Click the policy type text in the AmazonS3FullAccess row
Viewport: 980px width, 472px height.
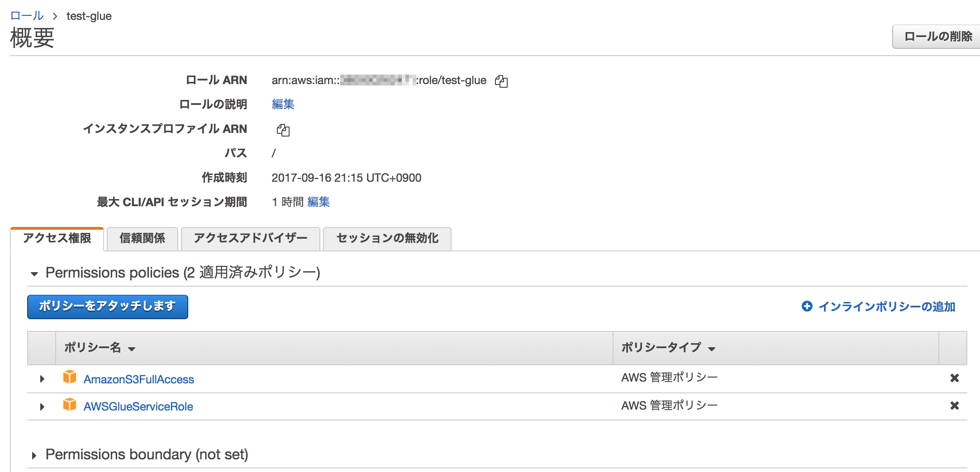[x=669, y=378]
